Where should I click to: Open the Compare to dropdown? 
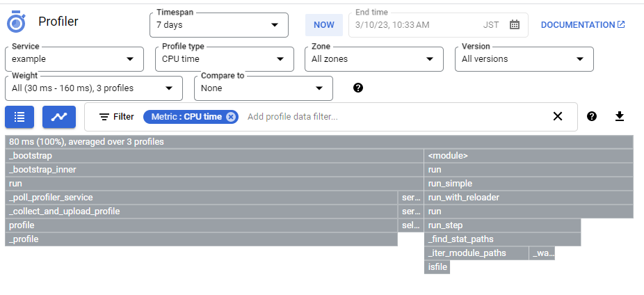(263, 88)
